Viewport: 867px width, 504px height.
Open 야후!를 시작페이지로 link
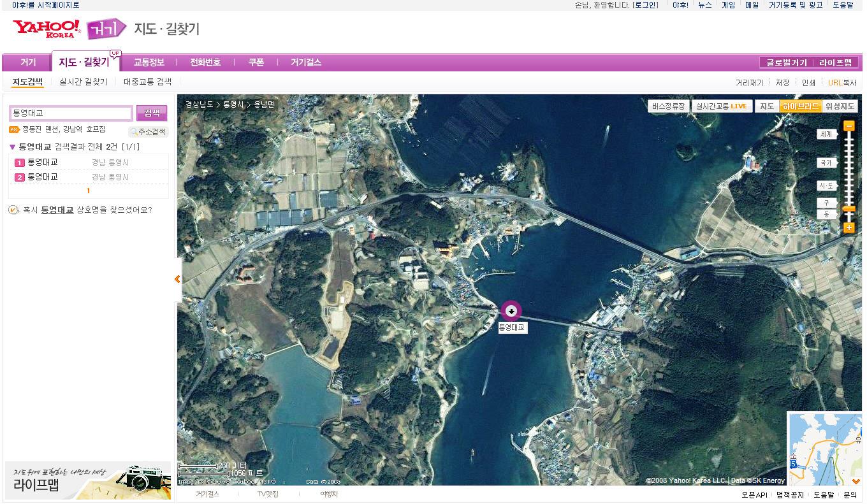tap(46, 5)
